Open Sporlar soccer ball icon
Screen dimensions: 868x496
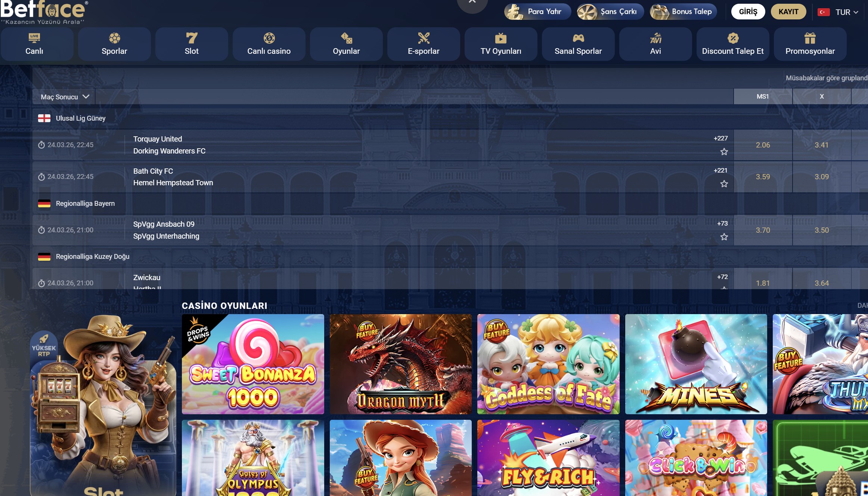114,38
